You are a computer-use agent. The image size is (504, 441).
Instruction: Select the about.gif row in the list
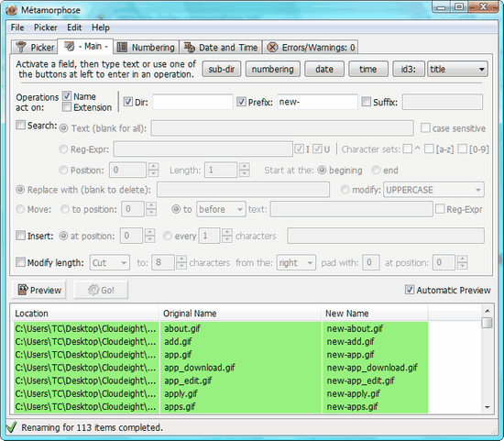pyautogui.click(x=221, y=328)
